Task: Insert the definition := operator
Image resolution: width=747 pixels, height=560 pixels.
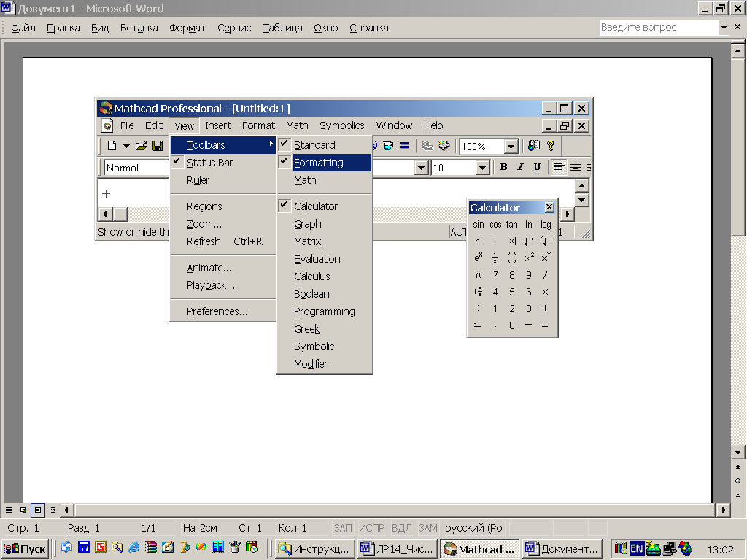Action: click(x=479, y=325)
